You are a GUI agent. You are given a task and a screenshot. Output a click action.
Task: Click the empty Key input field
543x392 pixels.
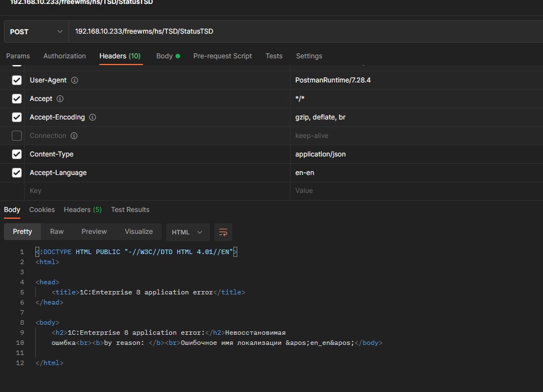click(x=157, y=191)
